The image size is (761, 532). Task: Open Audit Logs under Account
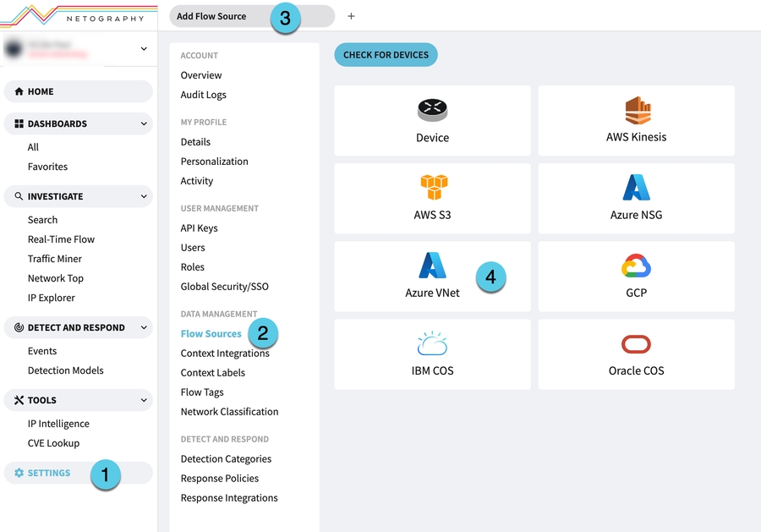click(x=203, y=95)
